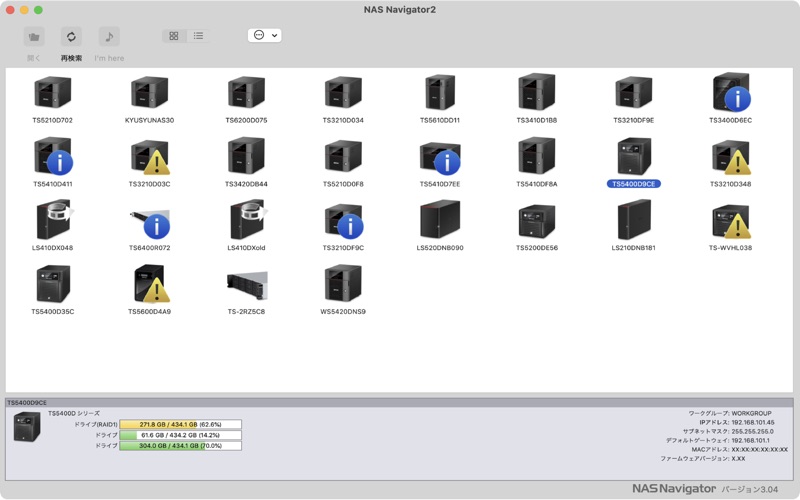Select TS5410D7EE device with info badge

[440, 158]
